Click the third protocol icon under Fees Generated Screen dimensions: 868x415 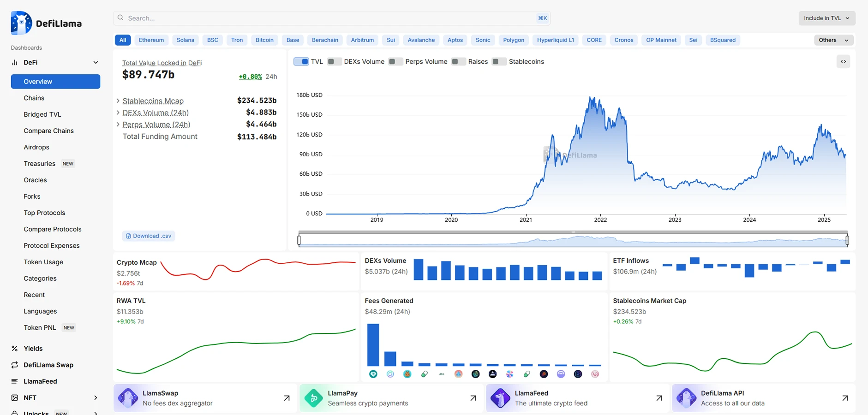[x=407, y=374]
